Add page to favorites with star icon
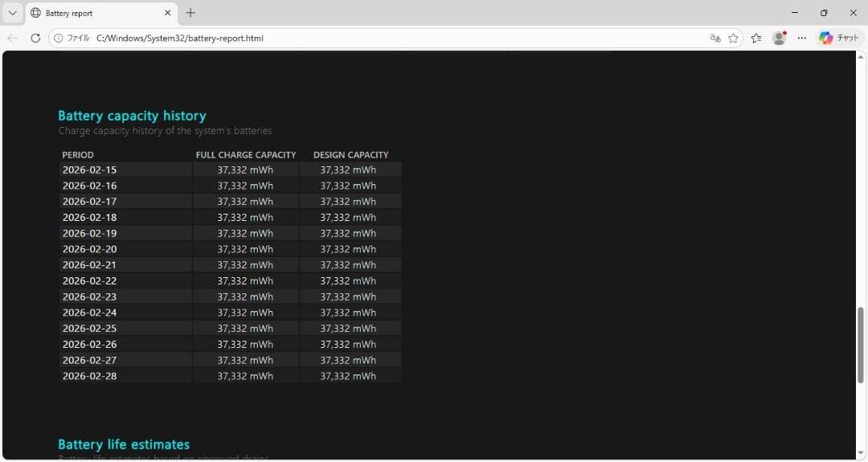Screen dimensions: 868x462 (733, 38)
